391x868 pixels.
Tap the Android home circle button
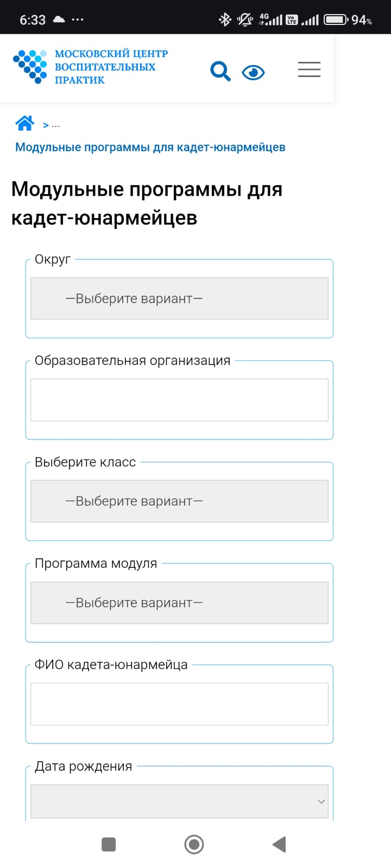tap(194, 844)
